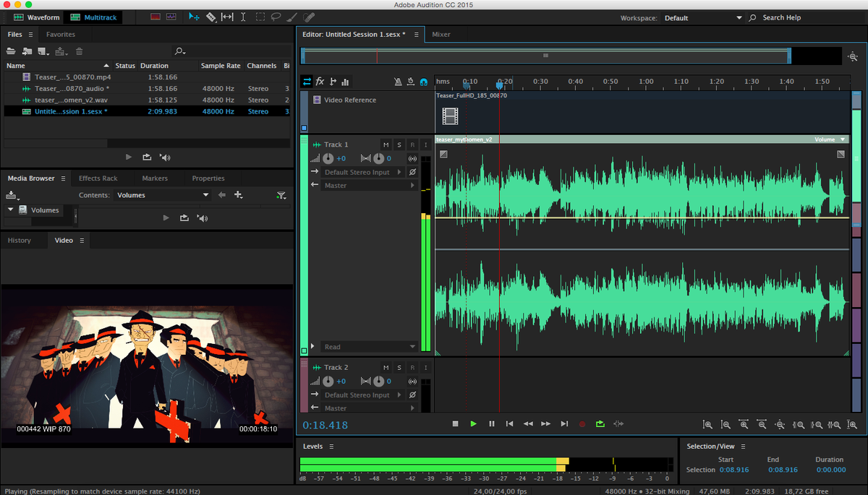868x495 pixels.
Task: Select the Move tool
Action: coord(194,17)
